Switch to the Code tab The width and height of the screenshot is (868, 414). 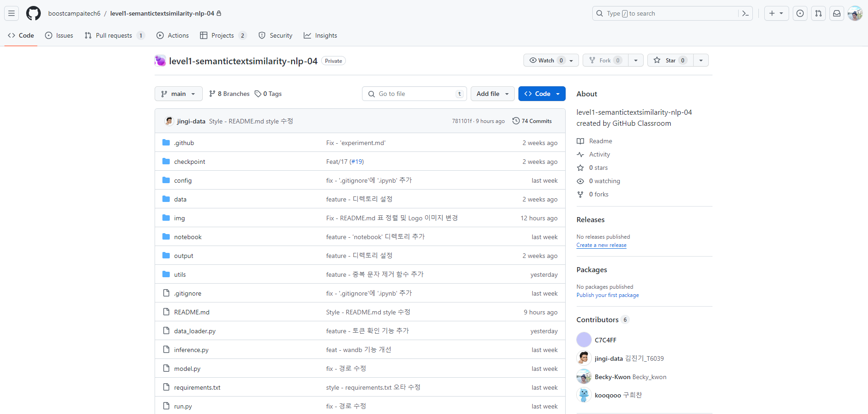click(x=21, y=35)
